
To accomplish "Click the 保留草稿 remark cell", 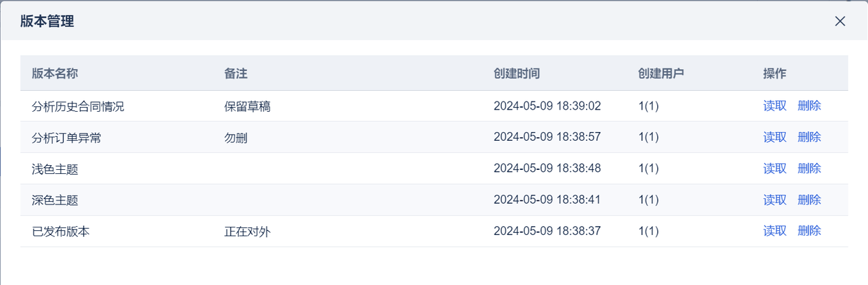I will (248, 106).
